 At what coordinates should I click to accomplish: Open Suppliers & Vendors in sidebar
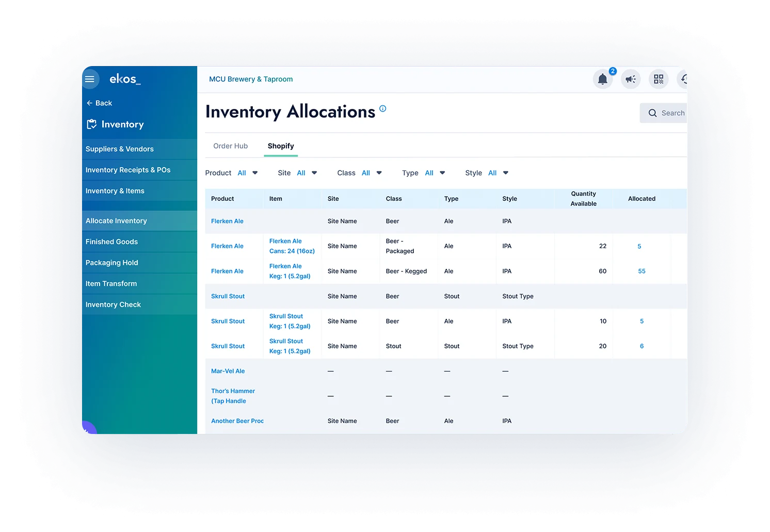point(120,149)
